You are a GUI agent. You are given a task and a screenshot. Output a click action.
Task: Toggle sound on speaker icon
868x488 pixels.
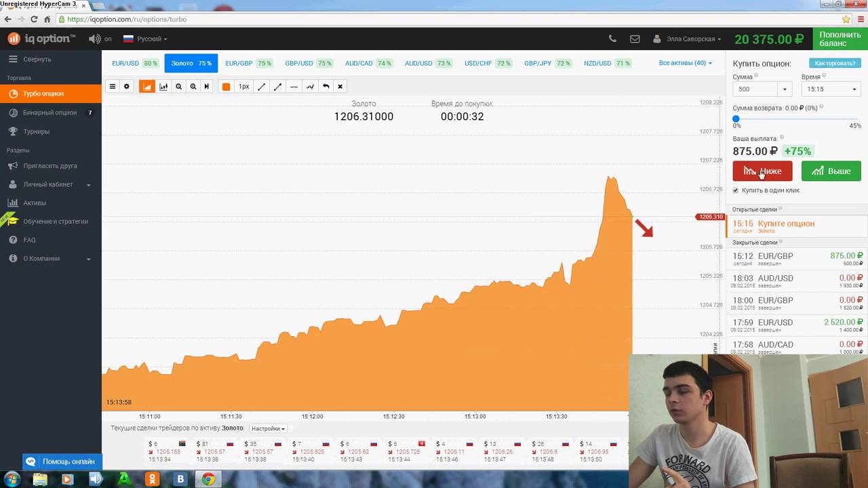pos(94,39)
